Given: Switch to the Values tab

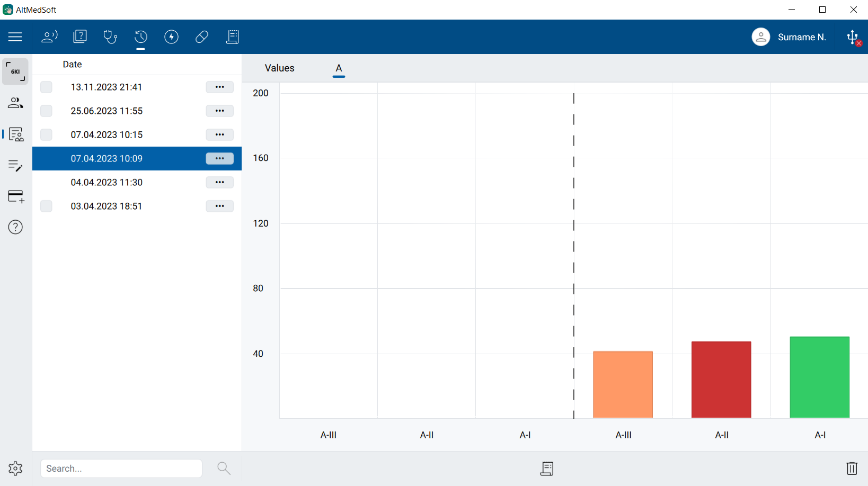Looking at the screenshot, I should coord(279,68).
